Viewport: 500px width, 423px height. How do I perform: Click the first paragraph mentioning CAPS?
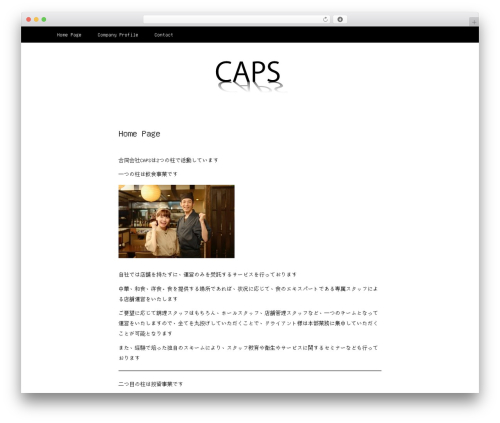[168, 160]
